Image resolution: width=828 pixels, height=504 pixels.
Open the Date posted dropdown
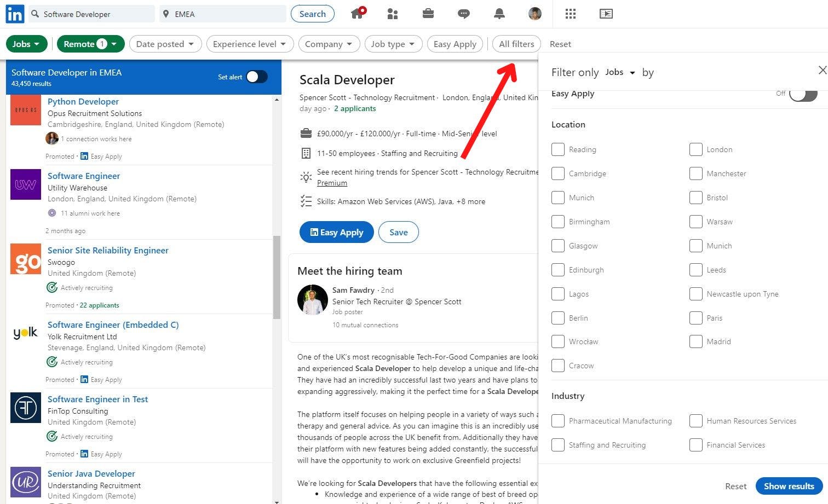point(165,44)
